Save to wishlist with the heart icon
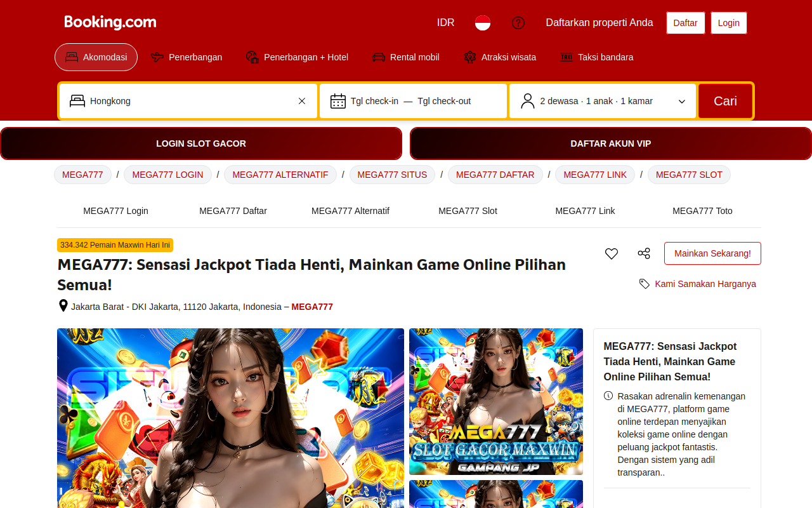Image resolution: width=812 pixels, height=508 pixels. point(612,253)
